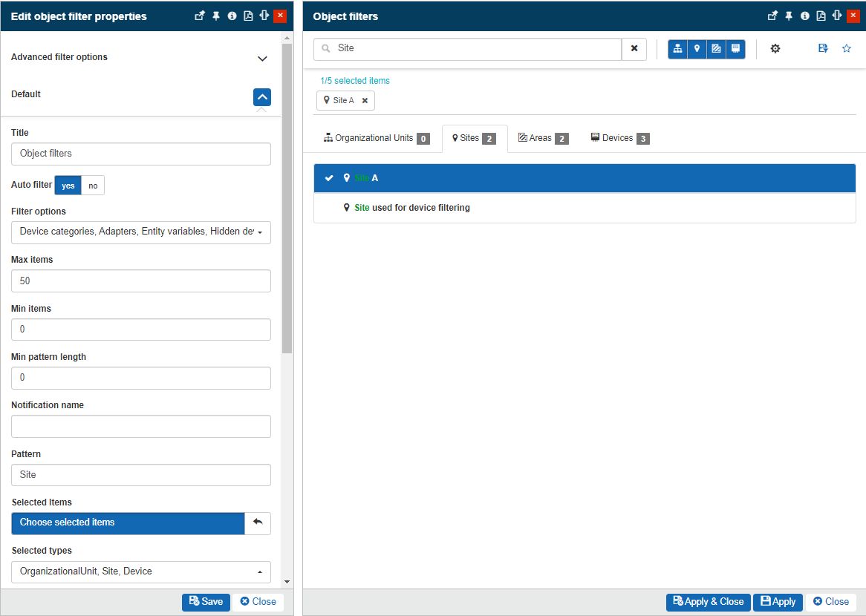Switch to the Areas tab

(x=543, y=139)
